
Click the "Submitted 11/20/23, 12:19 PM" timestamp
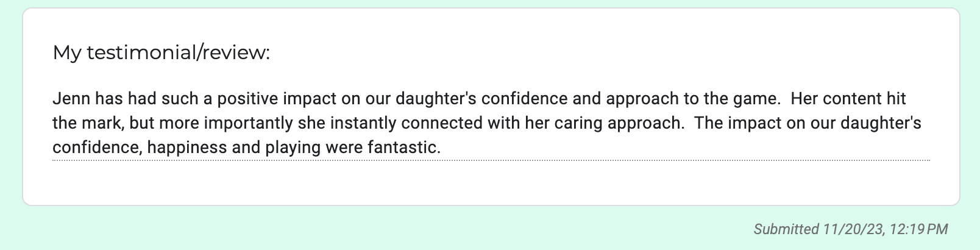tap(851, 229)
